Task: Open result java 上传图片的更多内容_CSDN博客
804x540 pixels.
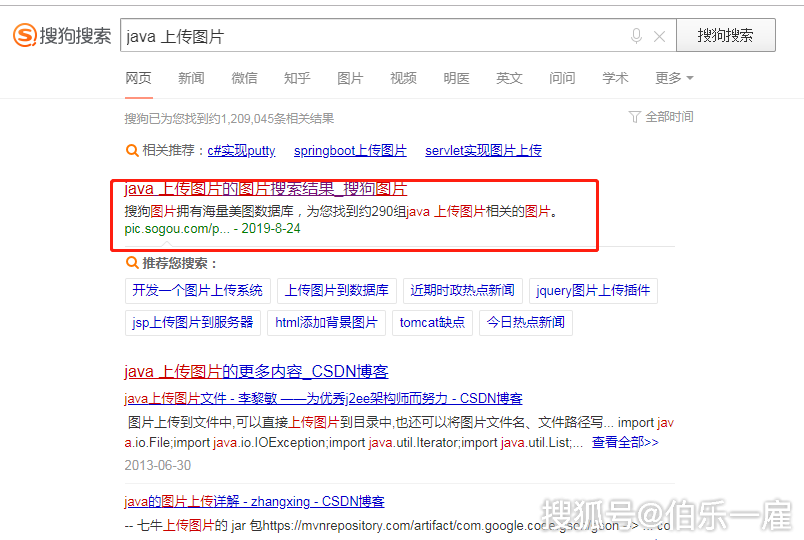Action: [256, 371]
